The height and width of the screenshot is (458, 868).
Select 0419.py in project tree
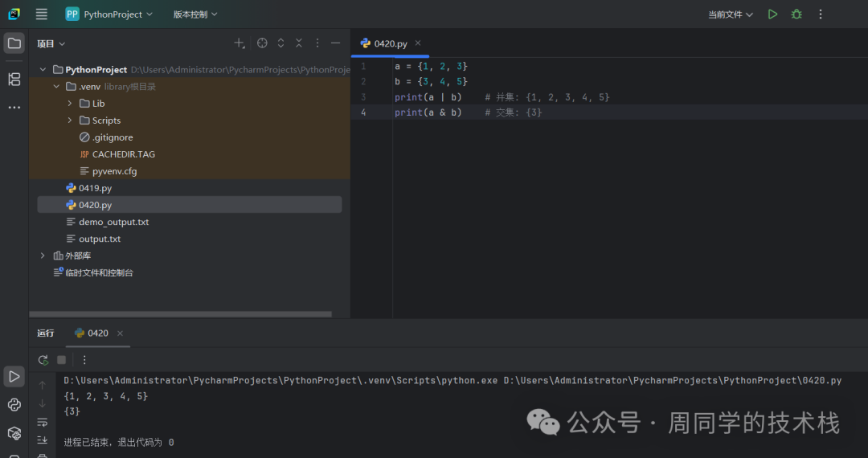pyautogui.click(x=88, y=188)
